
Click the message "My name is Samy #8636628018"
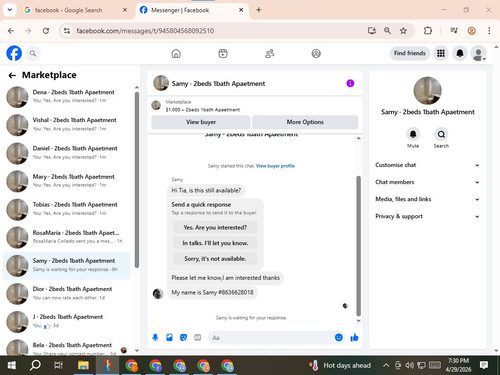click(x=212, y=292)
